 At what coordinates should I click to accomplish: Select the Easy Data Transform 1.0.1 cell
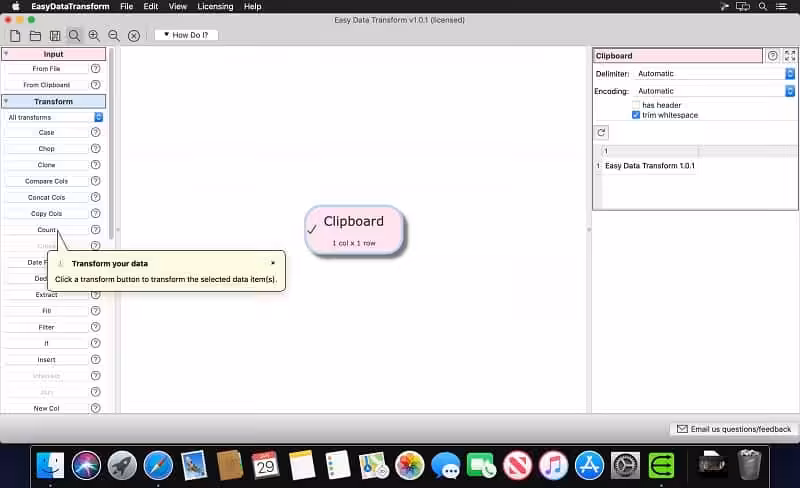(649, 166)
